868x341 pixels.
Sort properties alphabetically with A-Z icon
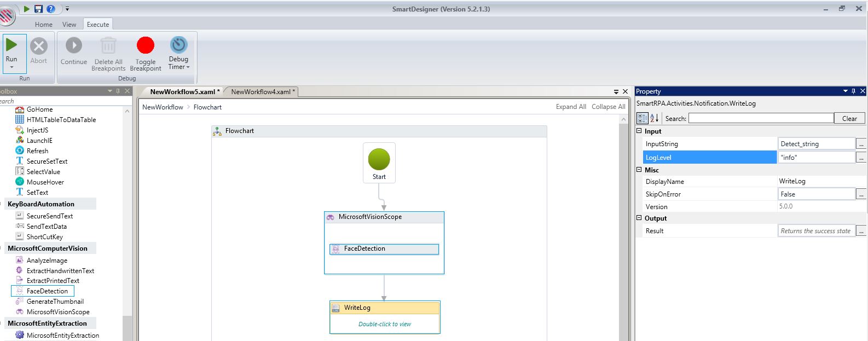point(654,118)
